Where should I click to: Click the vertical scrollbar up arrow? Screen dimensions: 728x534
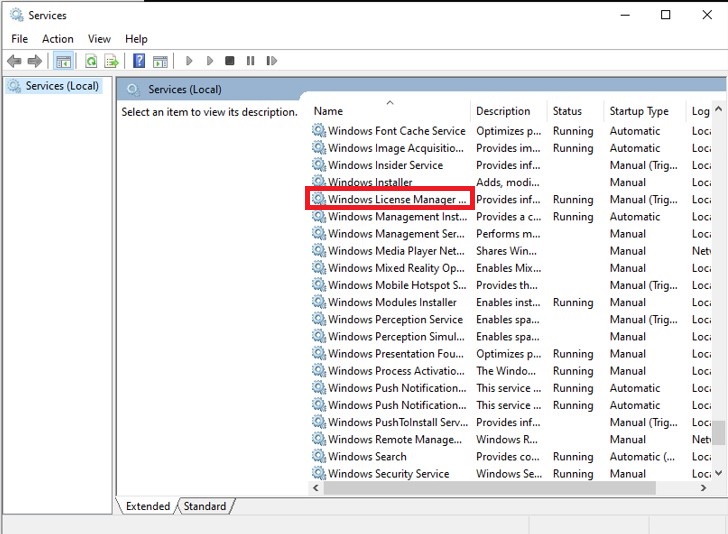(719, 109)
